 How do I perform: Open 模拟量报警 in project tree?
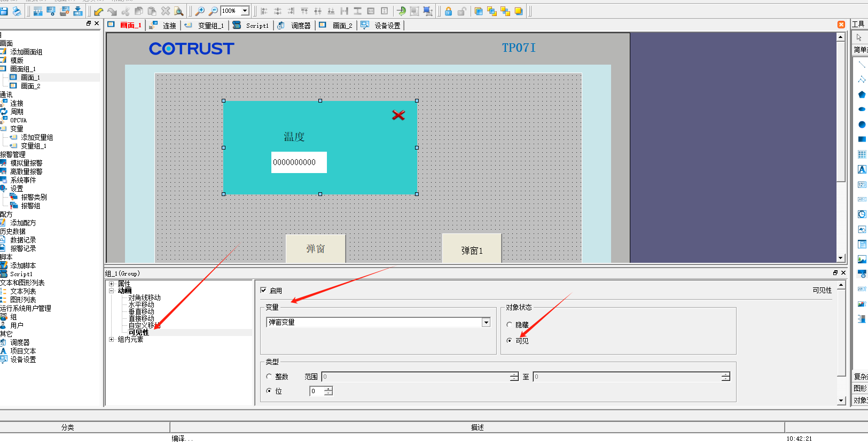[x=26, y=163]
